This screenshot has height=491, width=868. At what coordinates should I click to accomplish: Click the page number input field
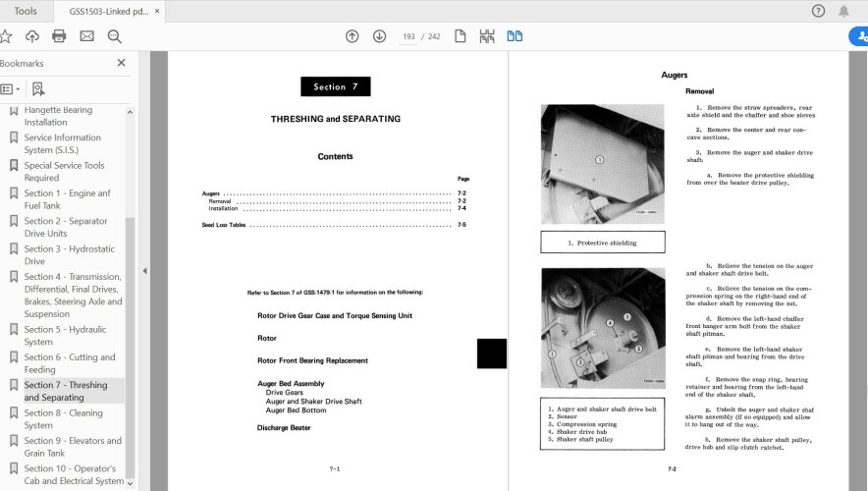[407, 36]
